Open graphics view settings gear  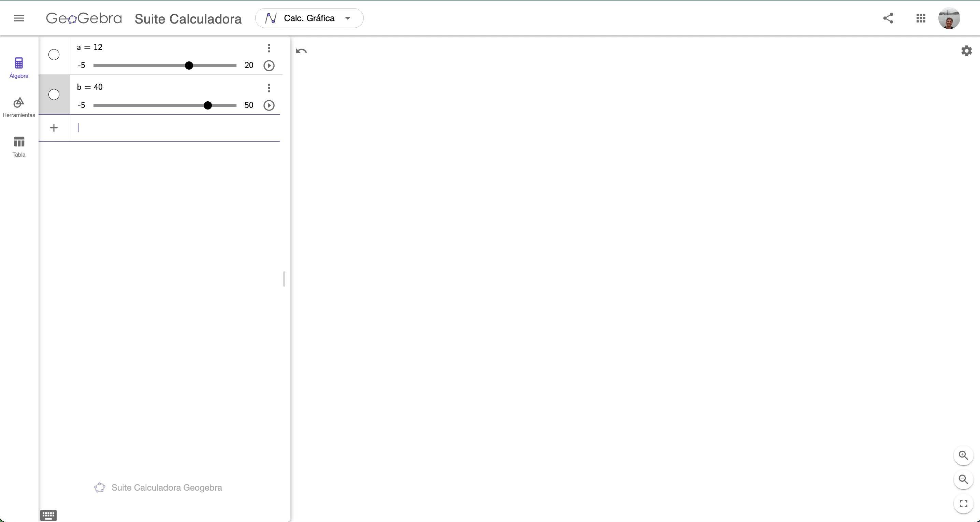click(966, 51)
